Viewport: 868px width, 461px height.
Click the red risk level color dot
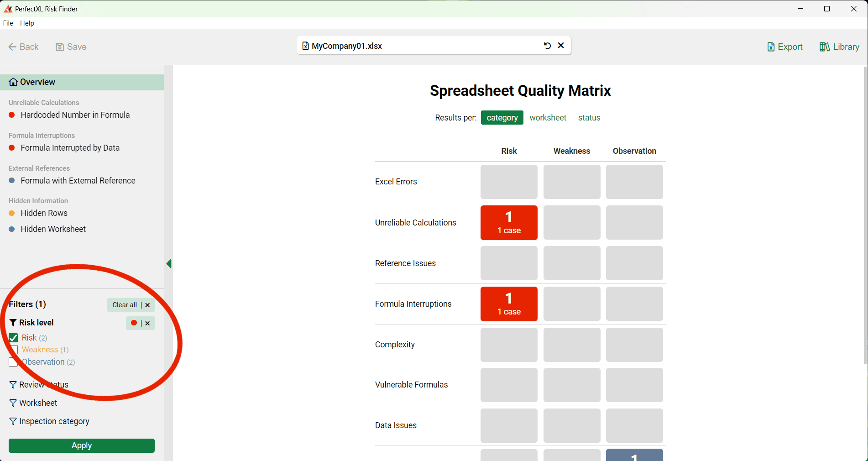click(134, 323)
